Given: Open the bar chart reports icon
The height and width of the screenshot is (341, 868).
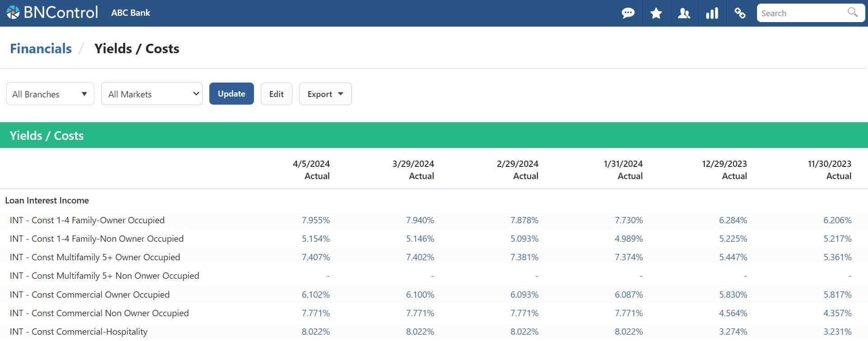Looking at the screenshot, I should 712,13.
